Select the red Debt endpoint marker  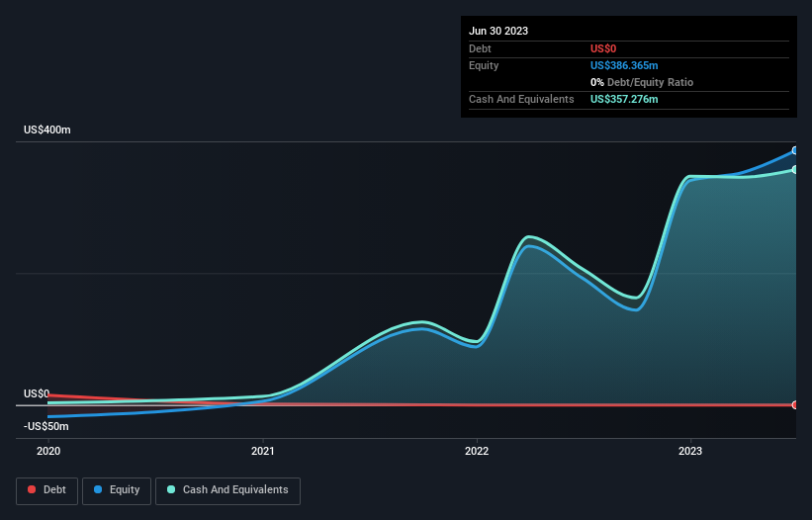[x=795, y=404]
